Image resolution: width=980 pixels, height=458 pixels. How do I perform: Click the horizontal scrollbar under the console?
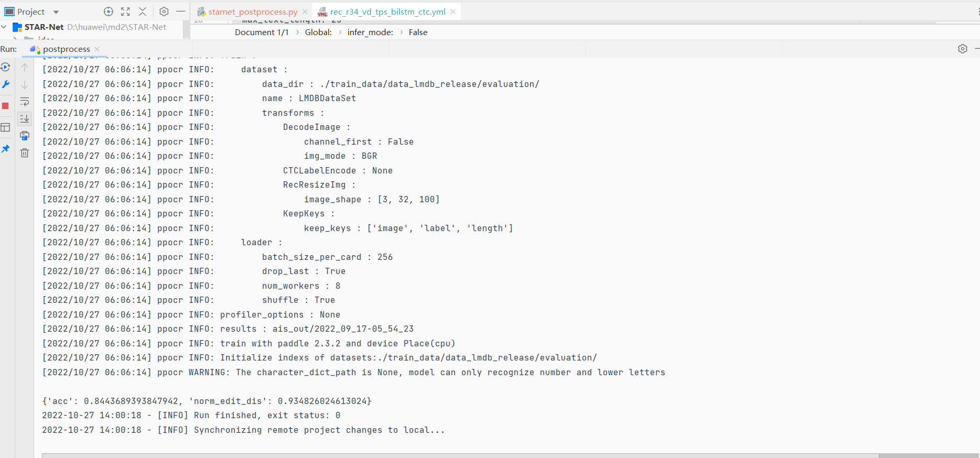460,455
